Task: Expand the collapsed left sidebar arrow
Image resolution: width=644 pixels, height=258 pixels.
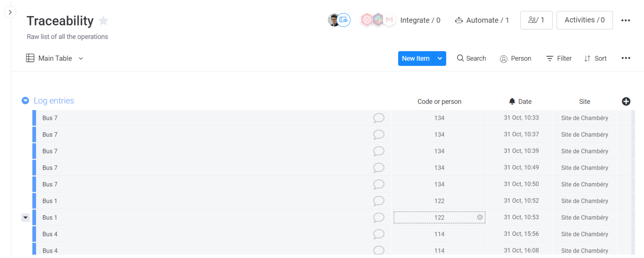Action: (10, 12)
